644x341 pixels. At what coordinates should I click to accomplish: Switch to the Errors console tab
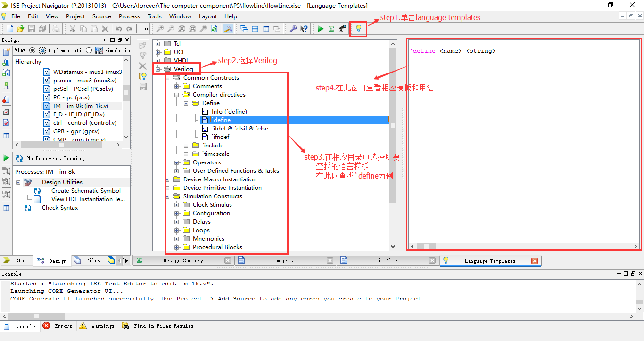(58, 326)
